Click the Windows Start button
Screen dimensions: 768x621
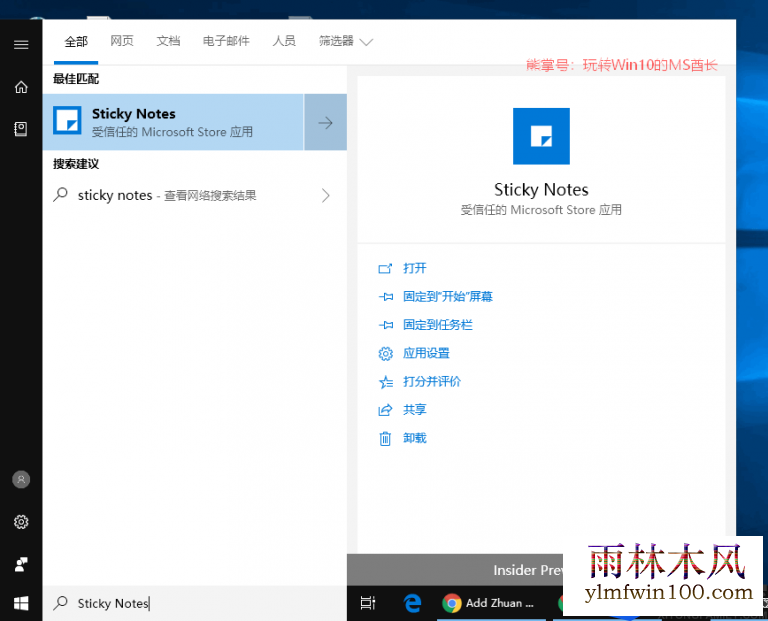(21, 603)
